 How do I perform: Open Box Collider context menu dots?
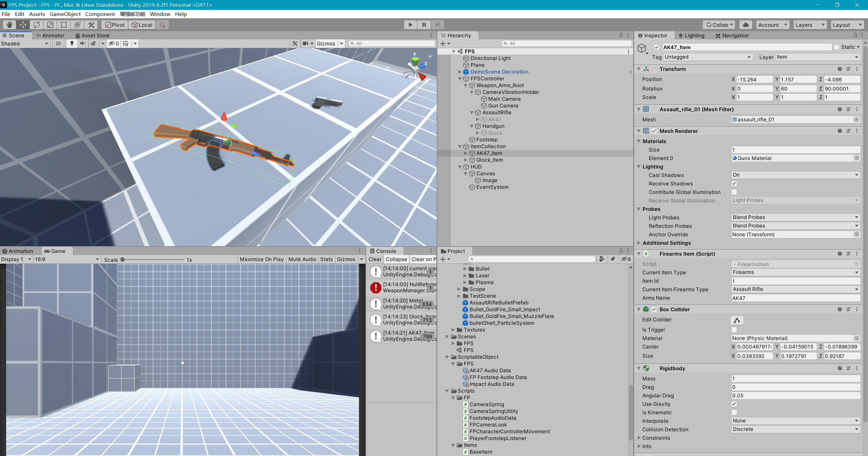tap(857, 309)
